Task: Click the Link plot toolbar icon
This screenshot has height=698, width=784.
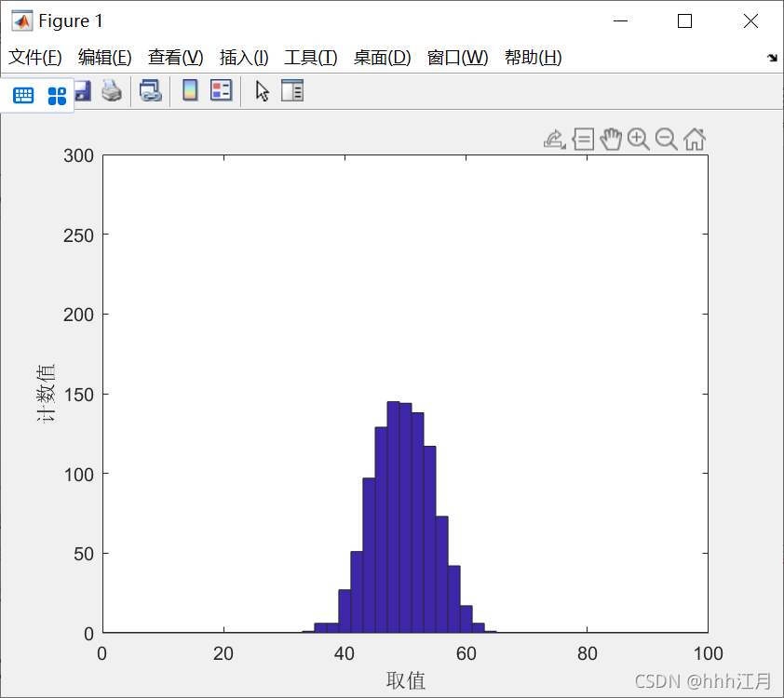Action: tap(151, 91)
